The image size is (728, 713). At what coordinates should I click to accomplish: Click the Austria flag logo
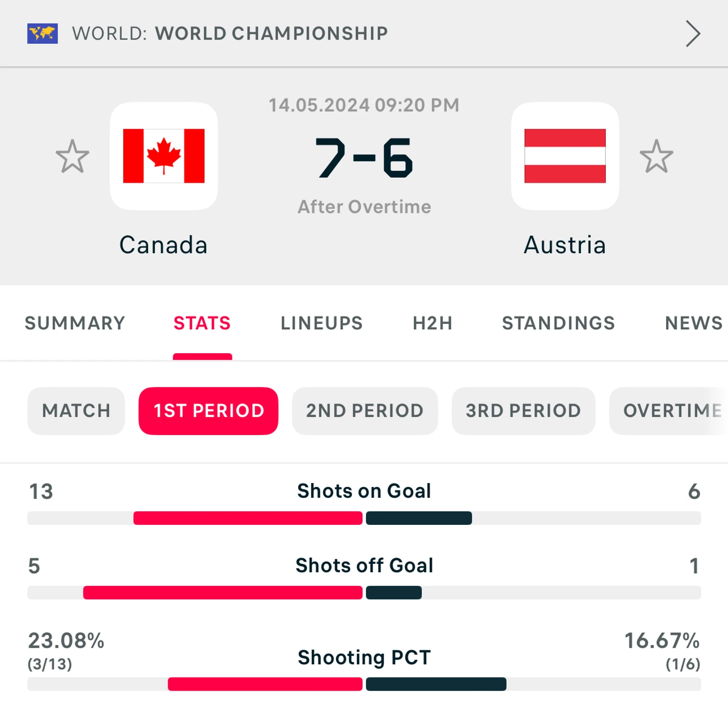[x=565, y=156]
